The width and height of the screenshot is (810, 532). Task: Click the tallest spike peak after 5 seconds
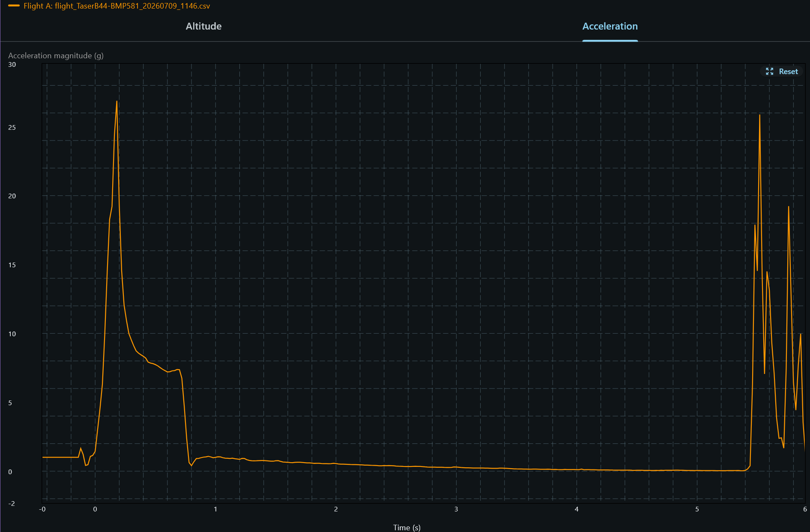coord(759,115)
